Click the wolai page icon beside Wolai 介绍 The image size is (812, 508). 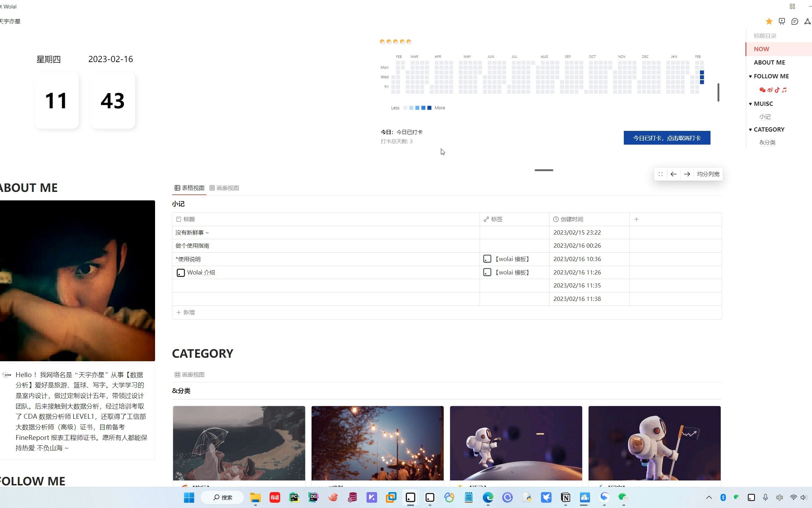(180, 273)
